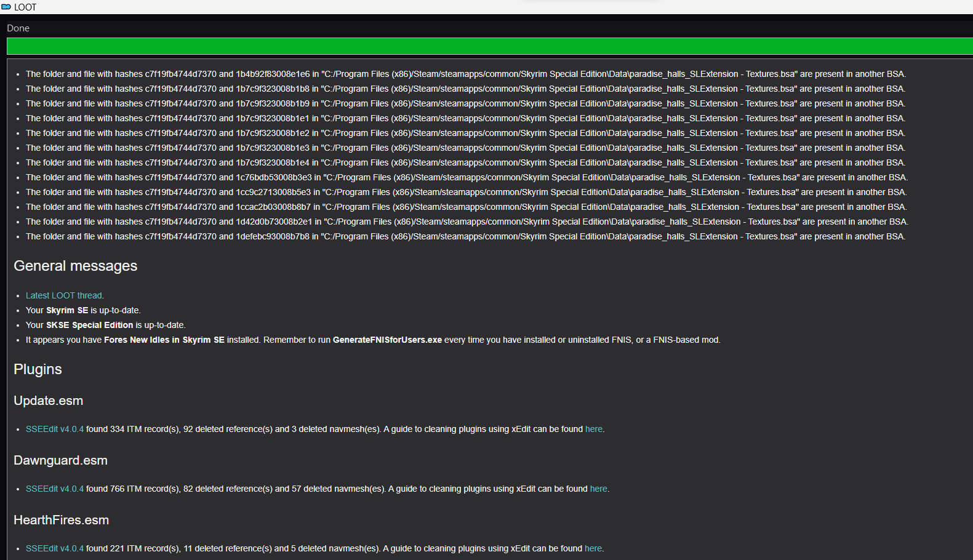Click the message with hash 1b4b92f83008e1e6
Viewport: 973px width, 560px height.
pyautogui.click(x=466, y=74)
